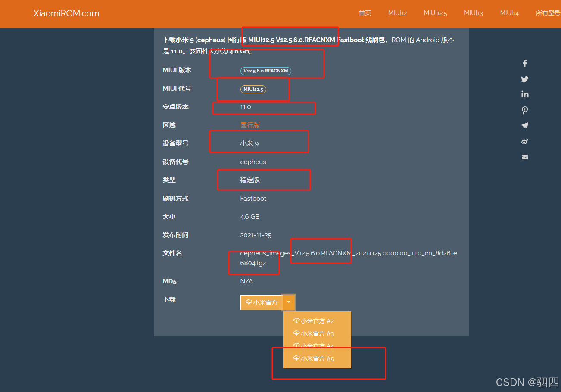Screen dimensions: 561x392
Task: Open MIUI12 navigation item
Action: pyautogui.click(x=397, y=13)
